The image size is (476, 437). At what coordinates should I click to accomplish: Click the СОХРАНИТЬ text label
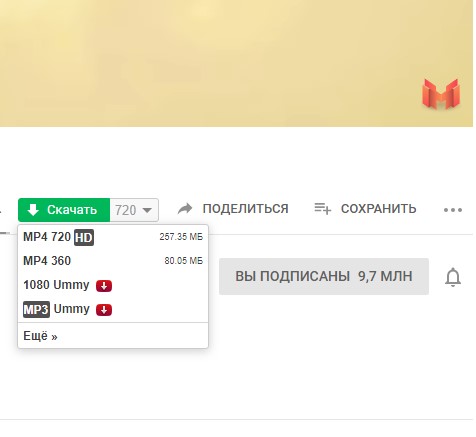(378, 209)
